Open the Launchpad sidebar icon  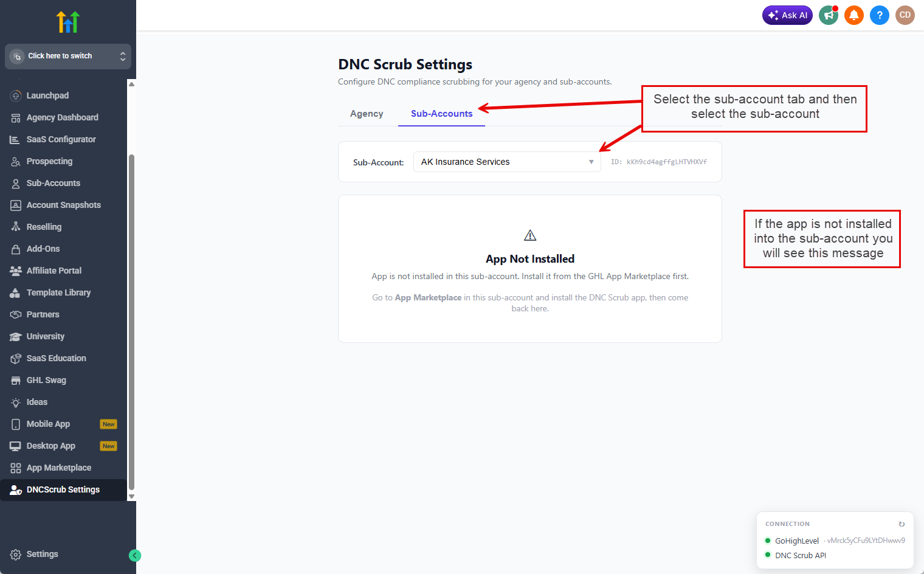pyautogui.click(x=16, y=95)
